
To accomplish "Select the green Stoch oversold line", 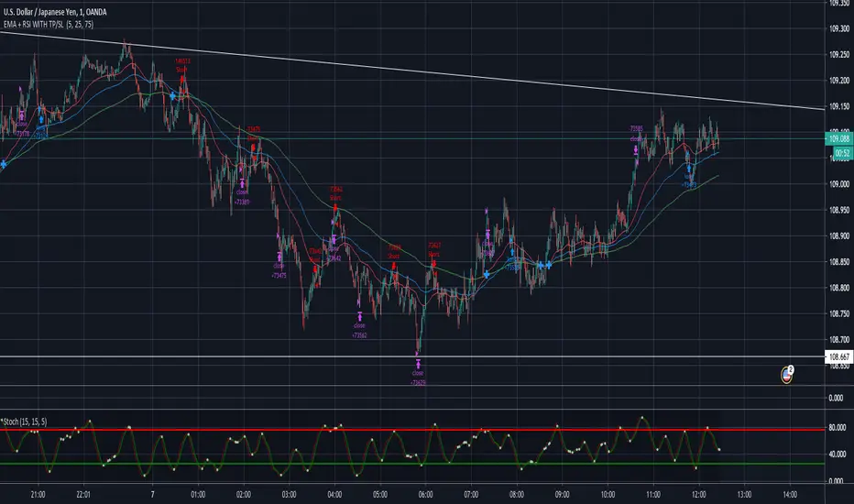I will (412, 464).
